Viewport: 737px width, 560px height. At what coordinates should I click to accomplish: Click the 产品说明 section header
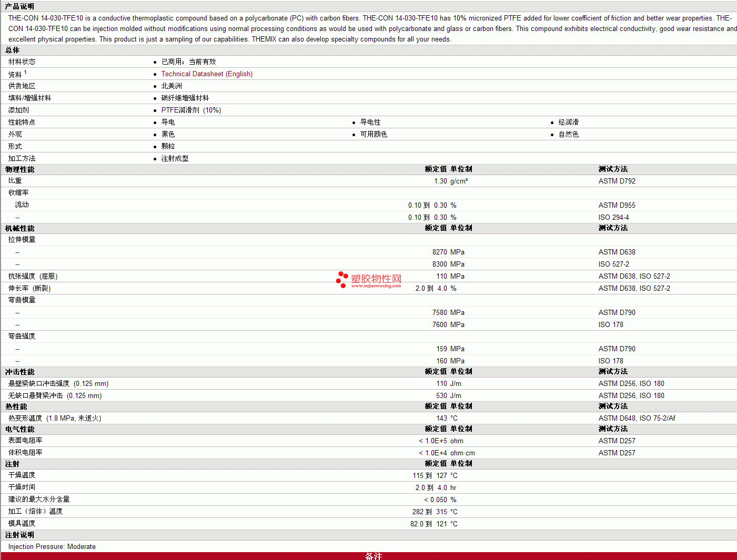point(19,6)
